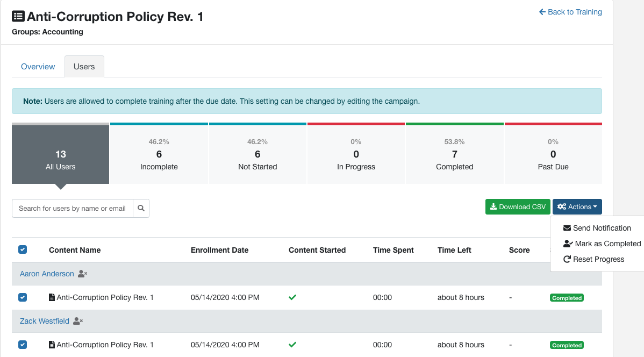Click the unenroll icon beside Zack Westfield
644x357 pixels.
click(x=77, y=321)
